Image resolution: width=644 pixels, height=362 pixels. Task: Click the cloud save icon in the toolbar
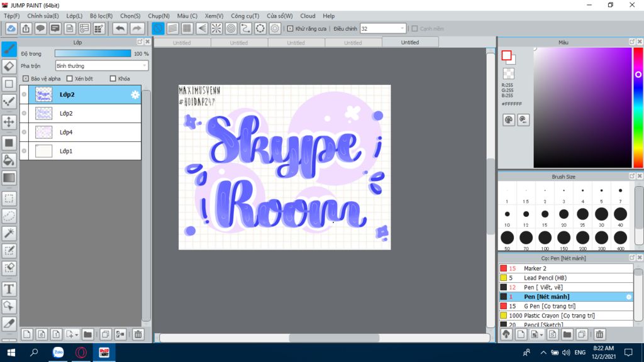(x=11, y=28)
